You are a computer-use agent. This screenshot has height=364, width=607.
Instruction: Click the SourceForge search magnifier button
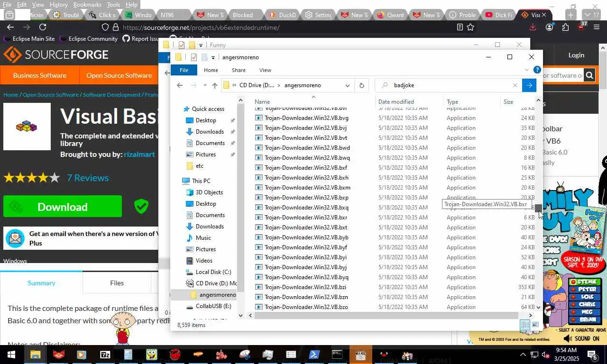click(x=589, y=75)
